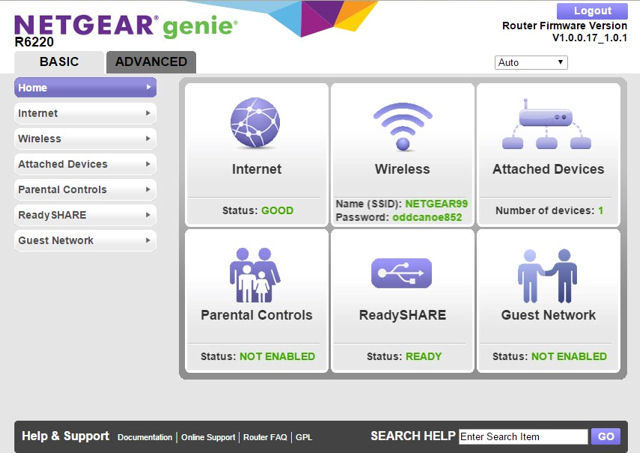Viewport: 640px width, 453px height.
Task: Click the Internet tile title label
Action: pos(257,169)
